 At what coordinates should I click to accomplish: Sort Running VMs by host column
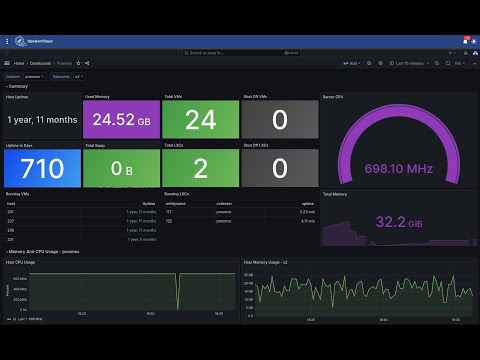11,204
